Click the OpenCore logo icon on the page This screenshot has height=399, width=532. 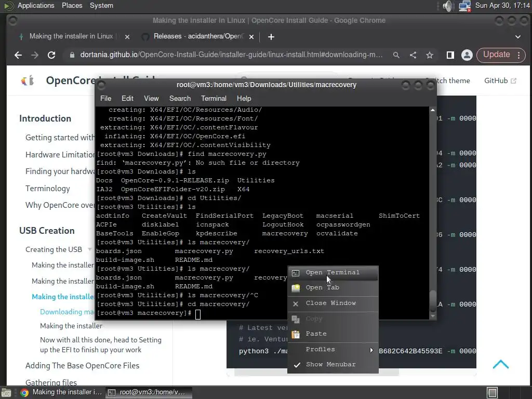(28, 81)
